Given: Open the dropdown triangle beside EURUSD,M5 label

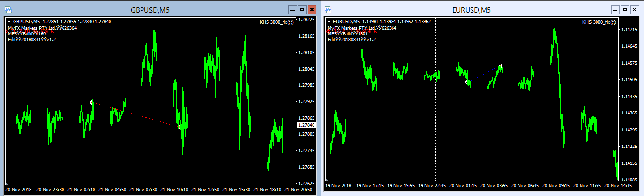Looking at the screenshot, I should click(x=329, y=22).
